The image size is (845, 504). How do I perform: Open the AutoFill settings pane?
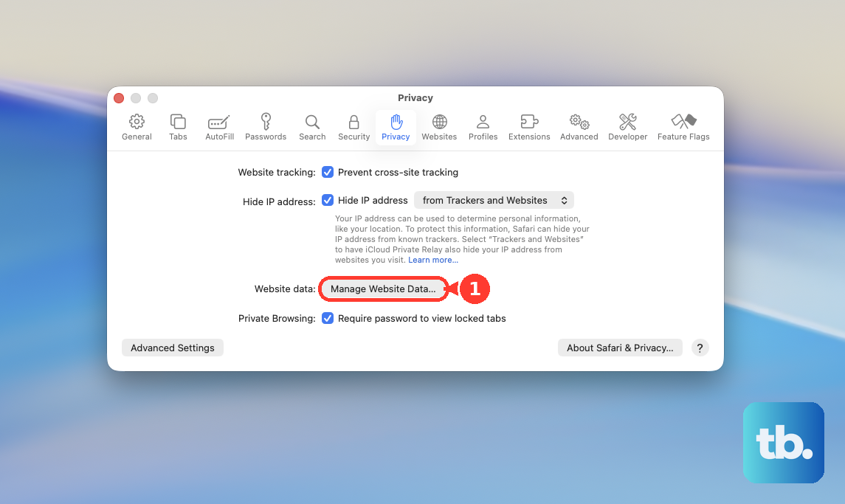pyautogui.click(x=219, y=127)
